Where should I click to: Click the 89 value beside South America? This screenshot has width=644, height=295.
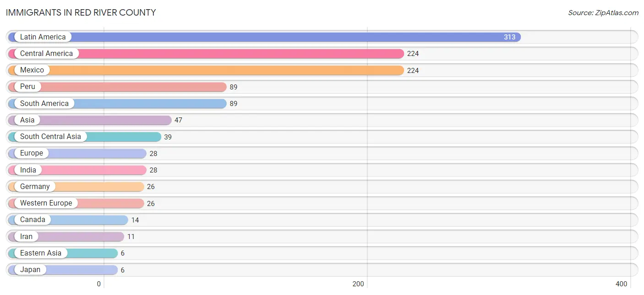(x=234, y=104)
